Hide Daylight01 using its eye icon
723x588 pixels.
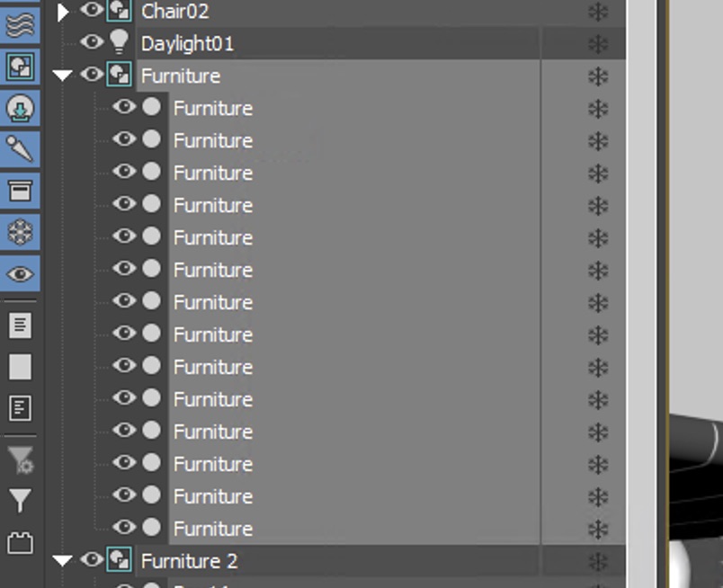click(92, 42)
